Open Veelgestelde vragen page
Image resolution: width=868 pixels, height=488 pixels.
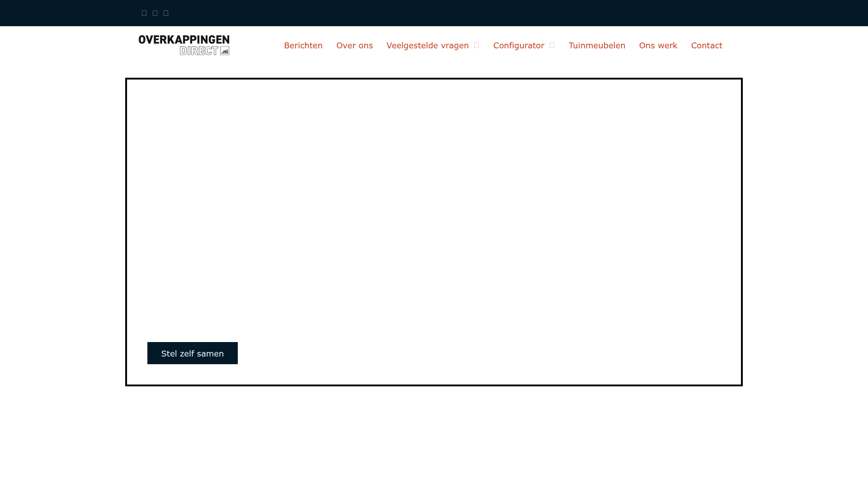pos(428,45)
